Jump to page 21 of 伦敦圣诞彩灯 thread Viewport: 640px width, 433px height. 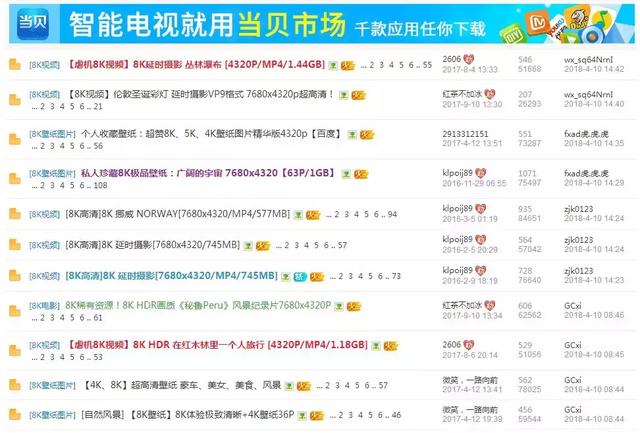(x=98, y=107)
